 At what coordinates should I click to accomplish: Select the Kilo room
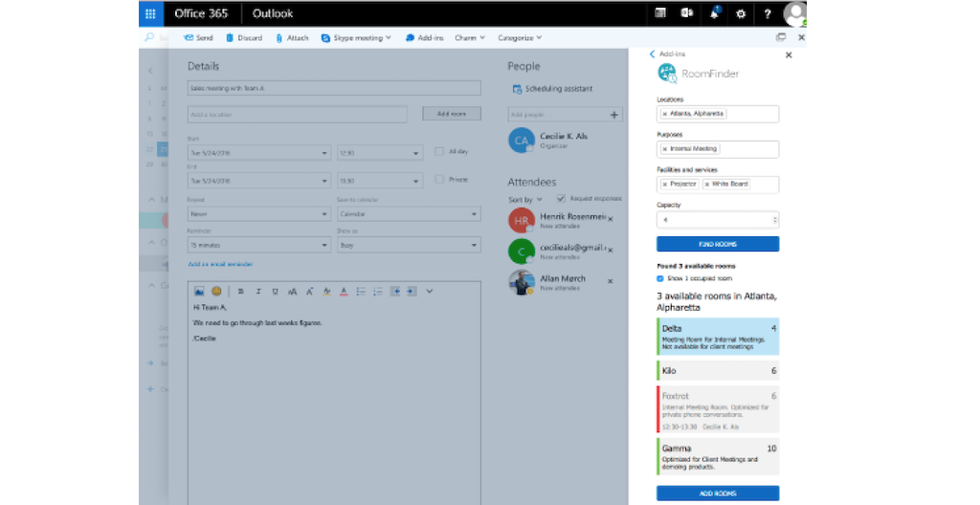(718, 371)
